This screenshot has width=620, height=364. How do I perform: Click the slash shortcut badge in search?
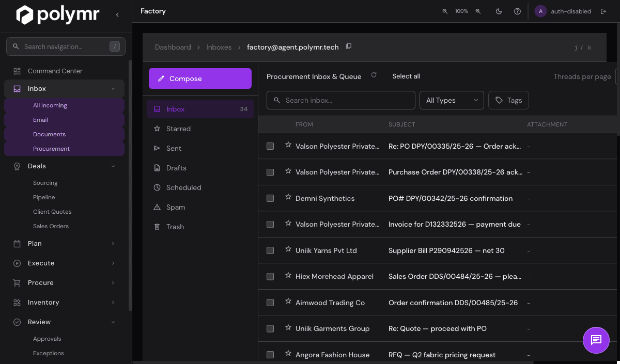(115, 46)
